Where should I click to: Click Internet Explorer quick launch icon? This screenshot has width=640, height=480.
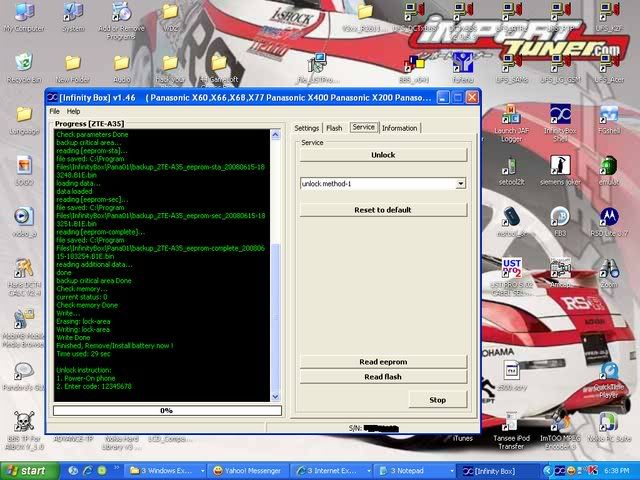[88, 471]
